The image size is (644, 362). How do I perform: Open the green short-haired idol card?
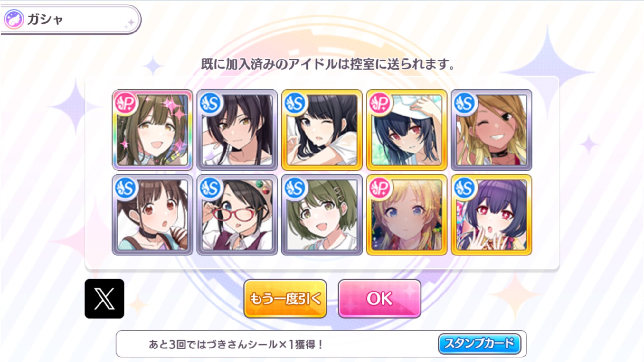coord(322,215)
